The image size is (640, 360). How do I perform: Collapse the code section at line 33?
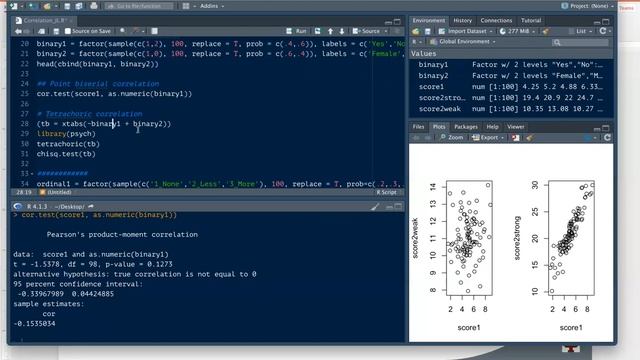[x=32, y=174]
